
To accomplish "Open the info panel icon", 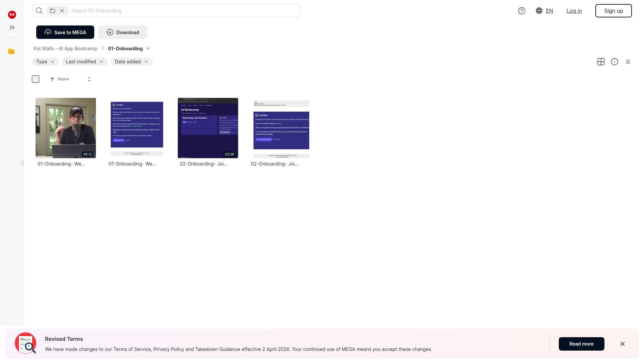I will [614, 62].
